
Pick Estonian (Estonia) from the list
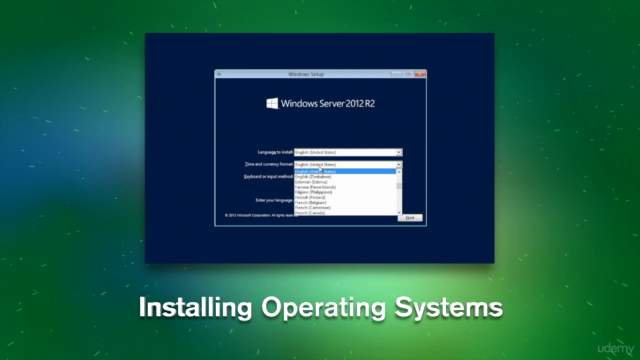click(x=345, y=182)
